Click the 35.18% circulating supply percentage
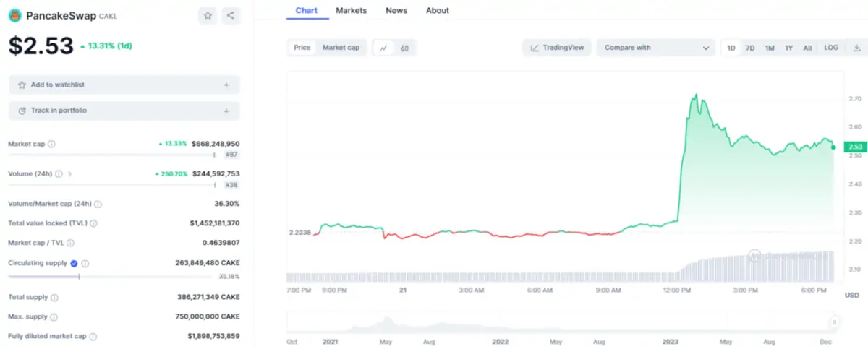 click(229, 277)
